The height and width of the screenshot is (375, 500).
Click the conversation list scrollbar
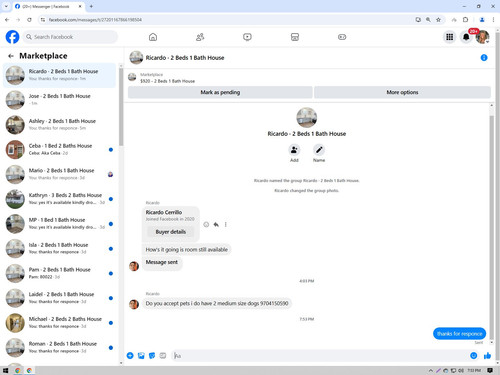(121, 107)
